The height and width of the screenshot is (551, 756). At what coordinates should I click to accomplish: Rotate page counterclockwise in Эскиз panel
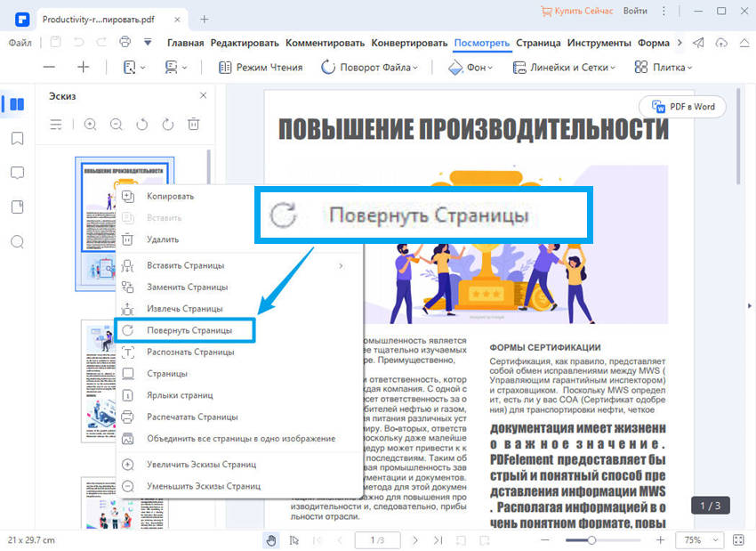(141, 125)
